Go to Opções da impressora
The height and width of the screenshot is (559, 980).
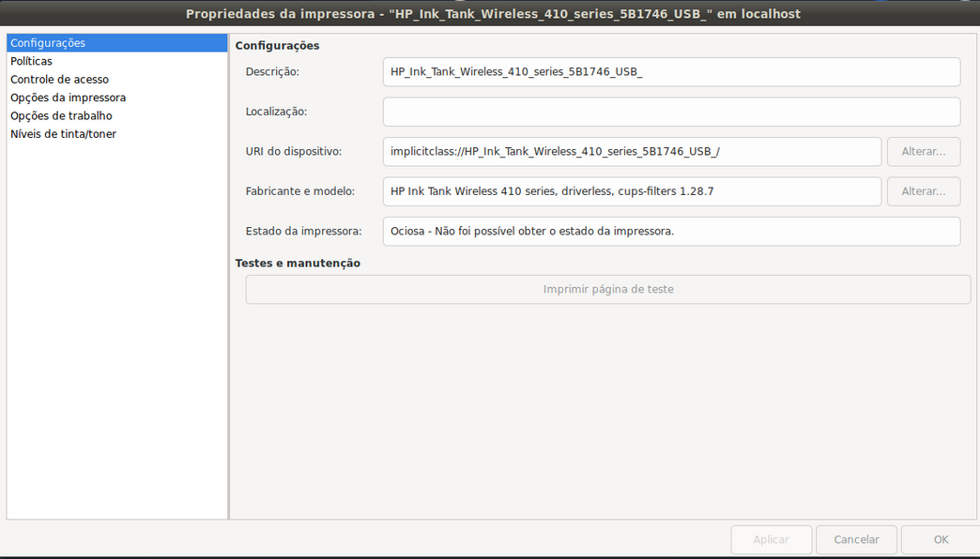117,98
